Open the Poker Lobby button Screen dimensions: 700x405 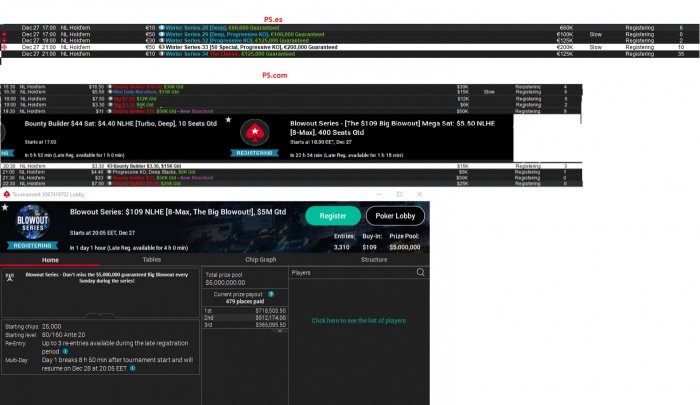coord(395,216)
